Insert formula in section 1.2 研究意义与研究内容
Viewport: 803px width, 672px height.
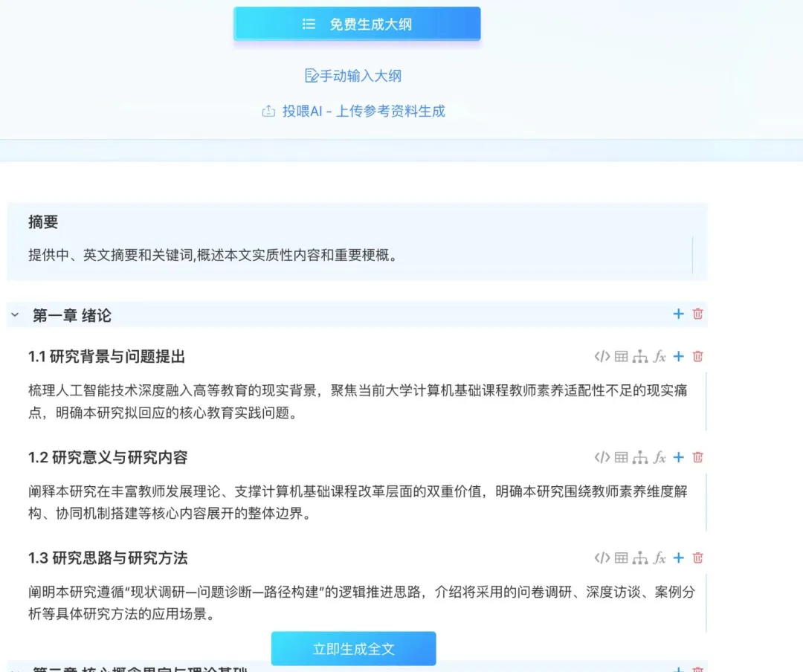point(660,457)
